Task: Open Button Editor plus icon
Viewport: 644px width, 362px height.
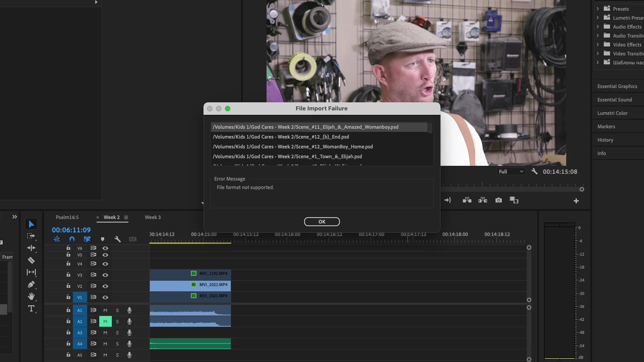Action: [x=576, y=201]
